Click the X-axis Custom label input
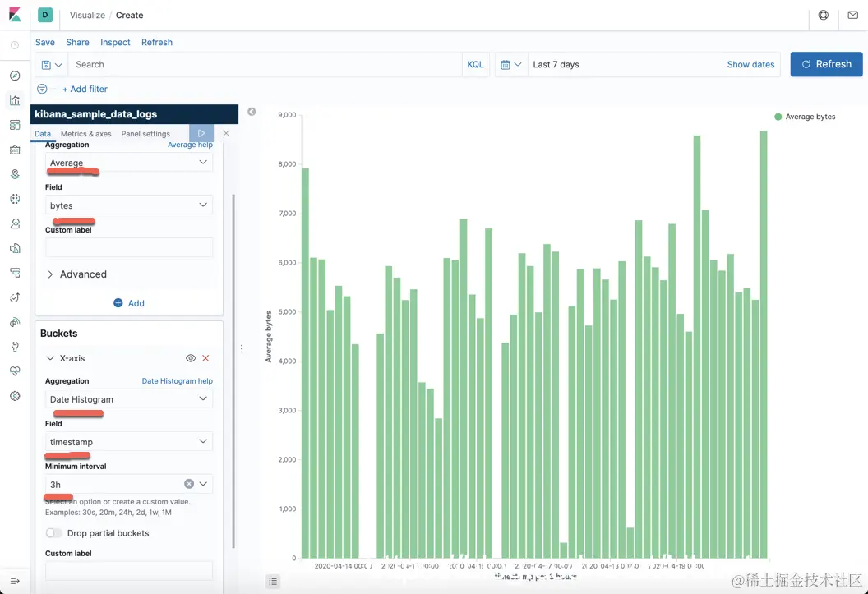This screenshot has width=868, height=594. tap(129, 571)
